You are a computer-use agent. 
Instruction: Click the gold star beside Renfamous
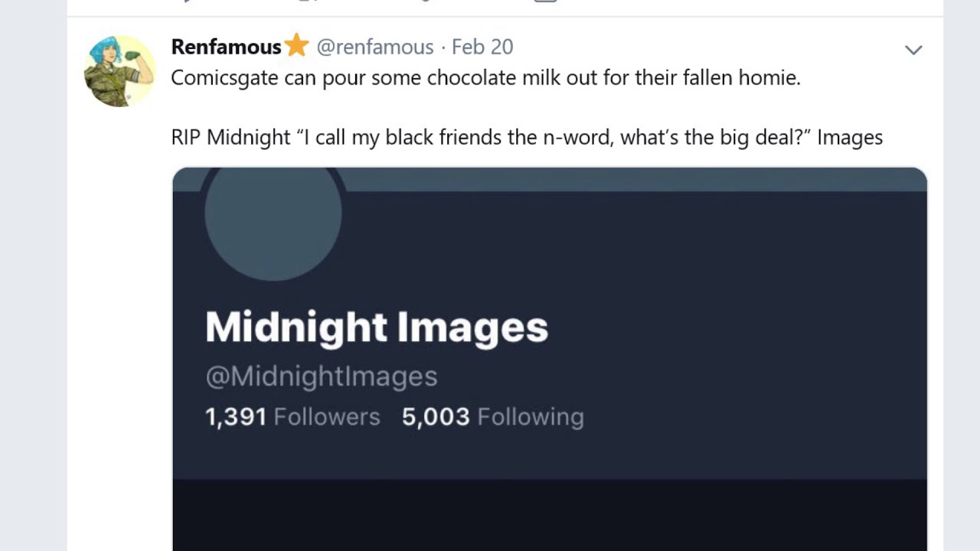tap(296, 46)
